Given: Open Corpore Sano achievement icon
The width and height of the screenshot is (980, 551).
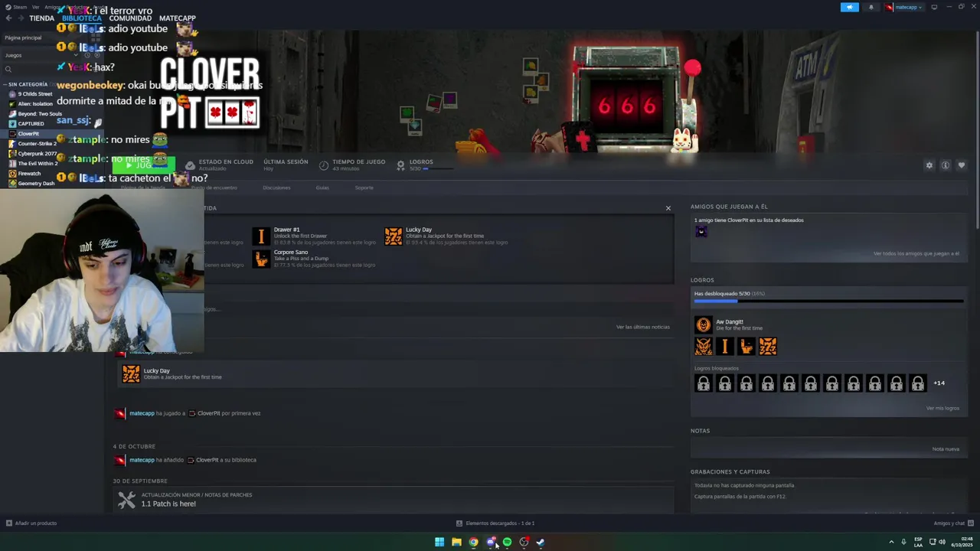Looking at the screenshot, I should (x=261, y=259).
